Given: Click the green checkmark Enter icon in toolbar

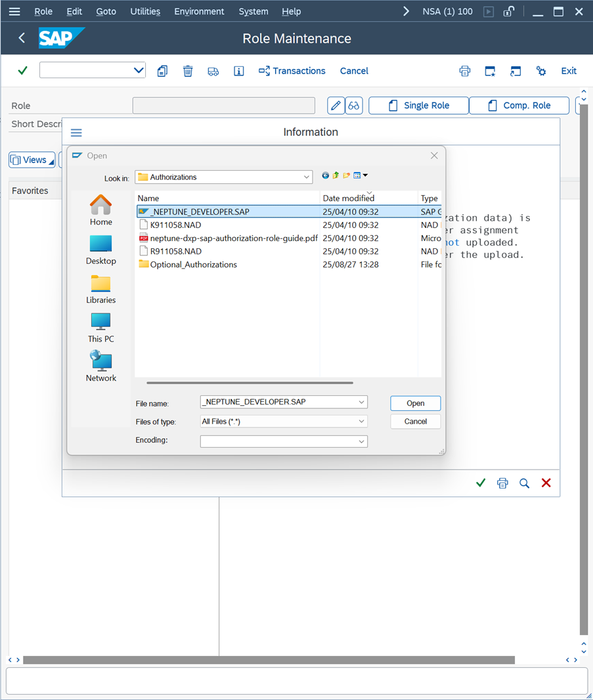Looking at the screenshot, I should [x=22, y=71].
